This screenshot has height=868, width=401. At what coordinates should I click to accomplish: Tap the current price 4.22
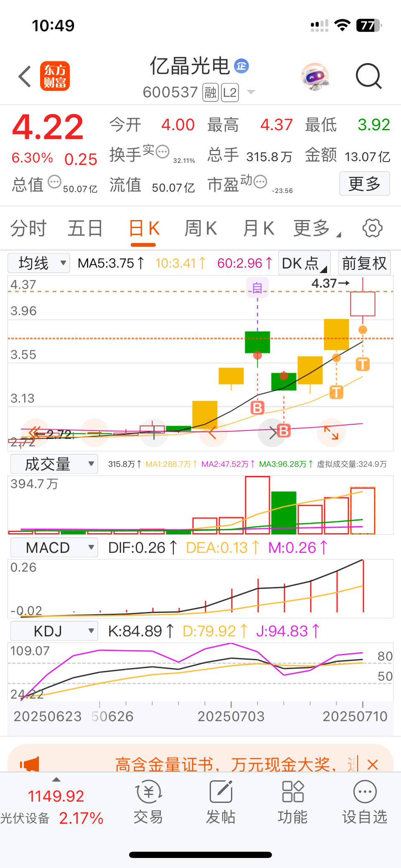pyautogui.click(x=48, y=127)
